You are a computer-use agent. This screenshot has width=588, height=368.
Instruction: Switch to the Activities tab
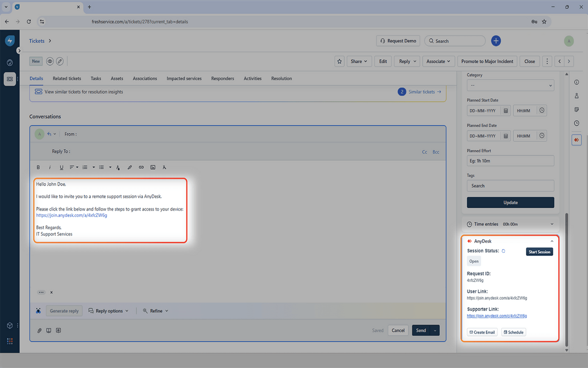(x=252, y=78)
